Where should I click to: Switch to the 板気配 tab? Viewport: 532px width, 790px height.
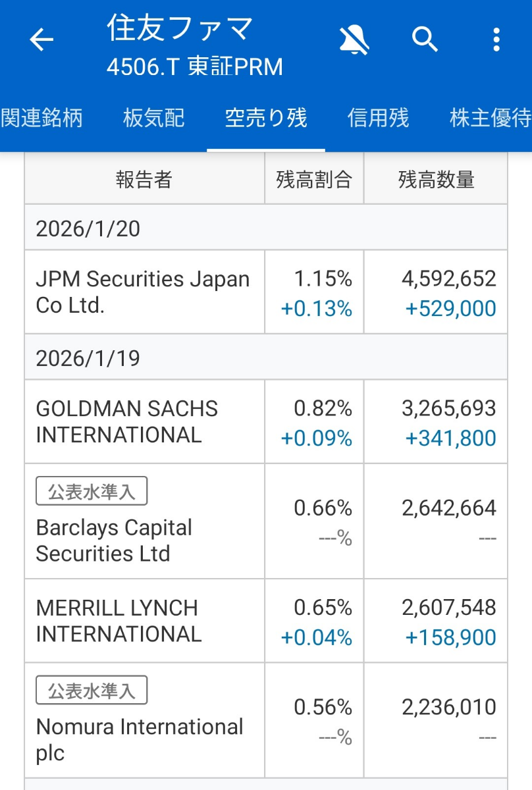pos(154,118)
